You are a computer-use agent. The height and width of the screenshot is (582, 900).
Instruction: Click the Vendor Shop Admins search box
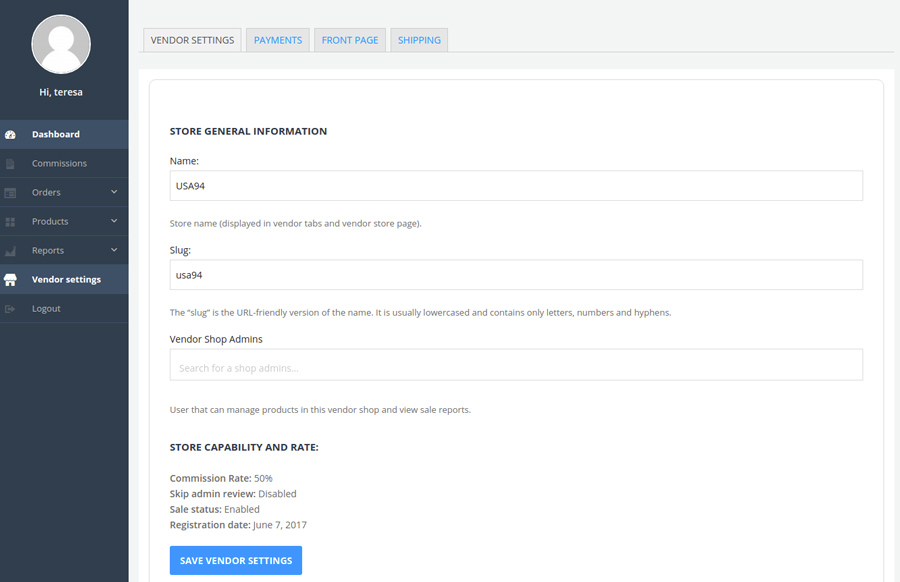516,365
